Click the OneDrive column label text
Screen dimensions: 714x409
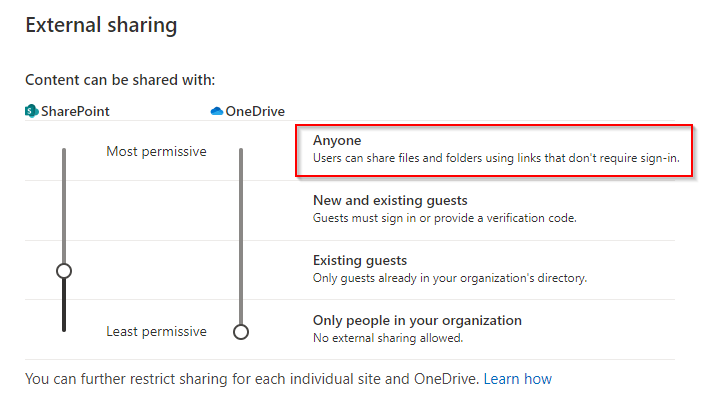(255, 111)
